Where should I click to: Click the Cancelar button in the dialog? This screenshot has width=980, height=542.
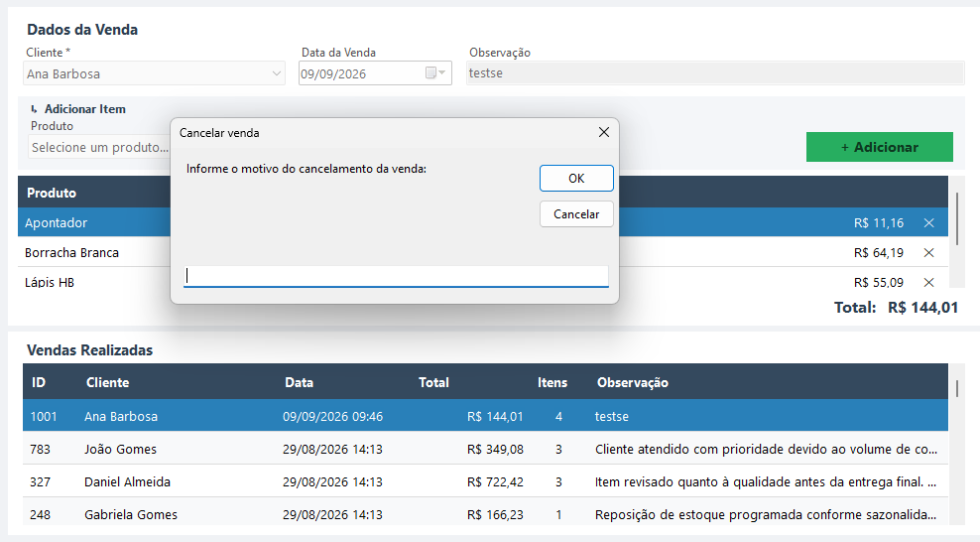576,213
